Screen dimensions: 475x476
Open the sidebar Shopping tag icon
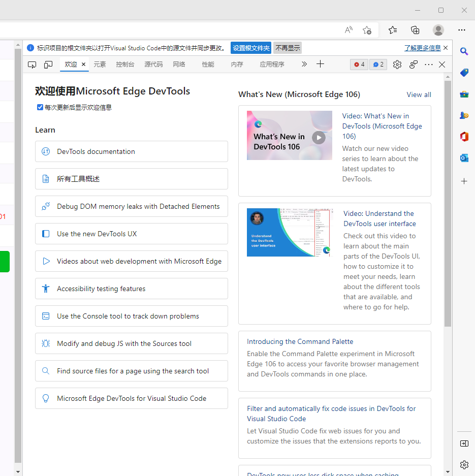[x=464, y=73]
